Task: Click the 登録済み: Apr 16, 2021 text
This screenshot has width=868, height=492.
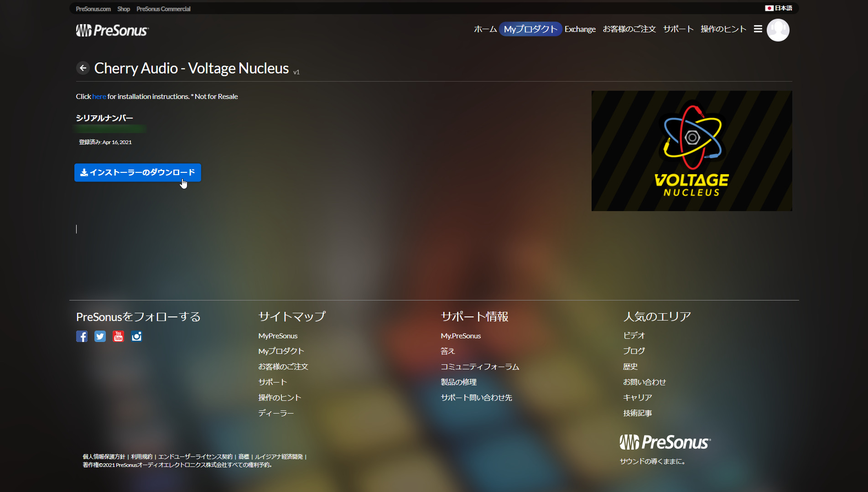Action: coord(105,142)
